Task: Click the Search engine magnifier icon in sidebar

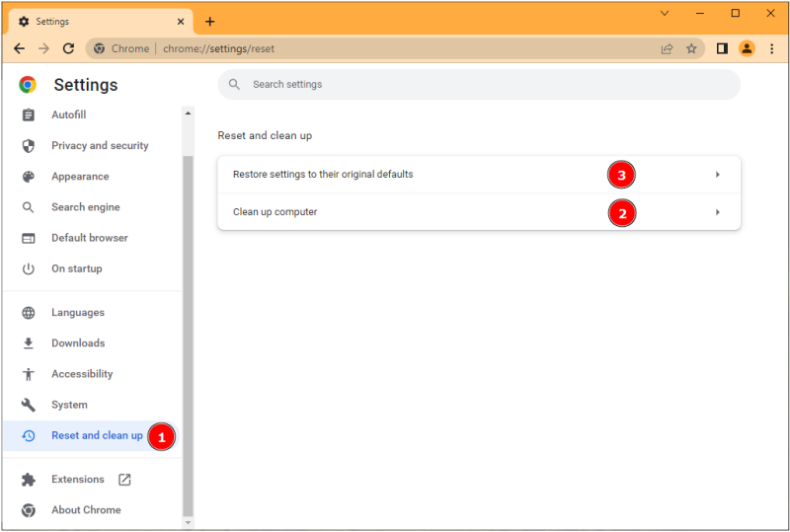Action: (x=29, y=207)
